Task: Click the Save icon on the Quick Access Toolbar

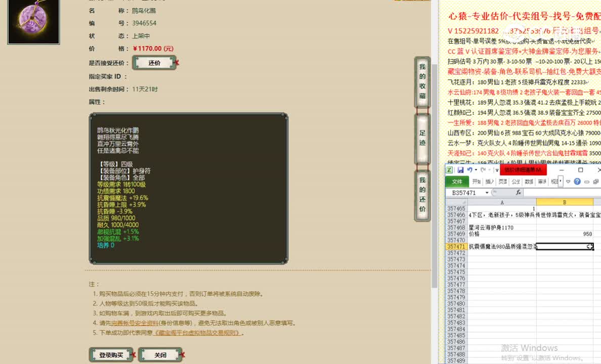Action: click(x=461, y=170)
